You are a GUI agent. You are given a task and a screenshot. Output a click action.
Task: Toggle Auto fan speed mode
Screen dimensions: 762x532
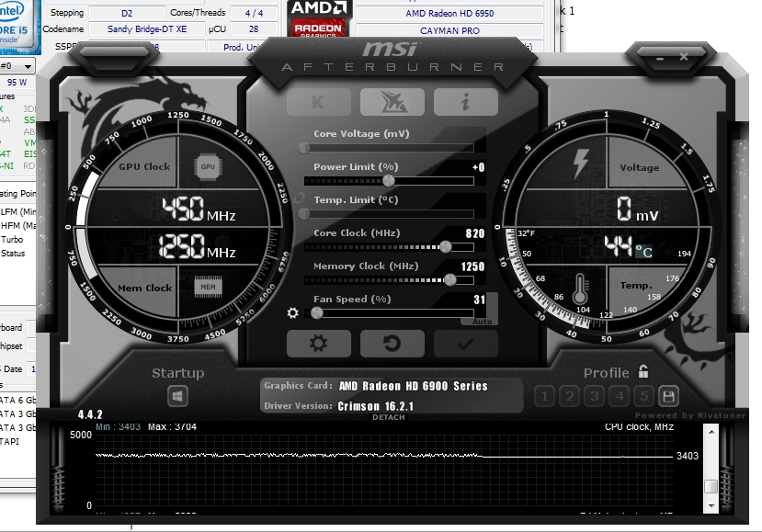(x=482, y=322)
